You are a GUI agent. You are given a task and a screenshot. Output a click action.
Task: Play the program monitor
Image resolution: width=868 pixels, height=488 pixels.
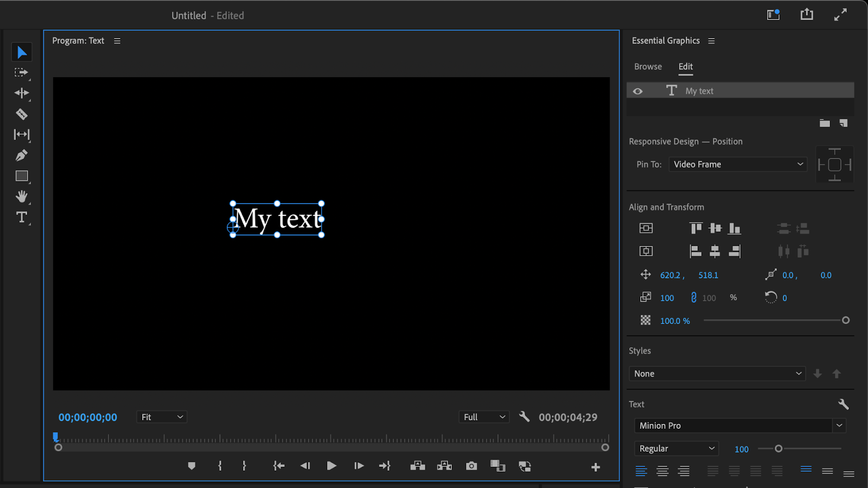[331, 466]
